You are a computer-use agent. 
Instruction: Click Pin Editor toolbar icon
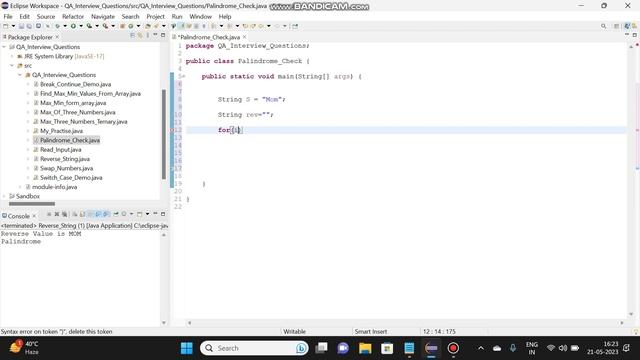click(x=295, y=26)
